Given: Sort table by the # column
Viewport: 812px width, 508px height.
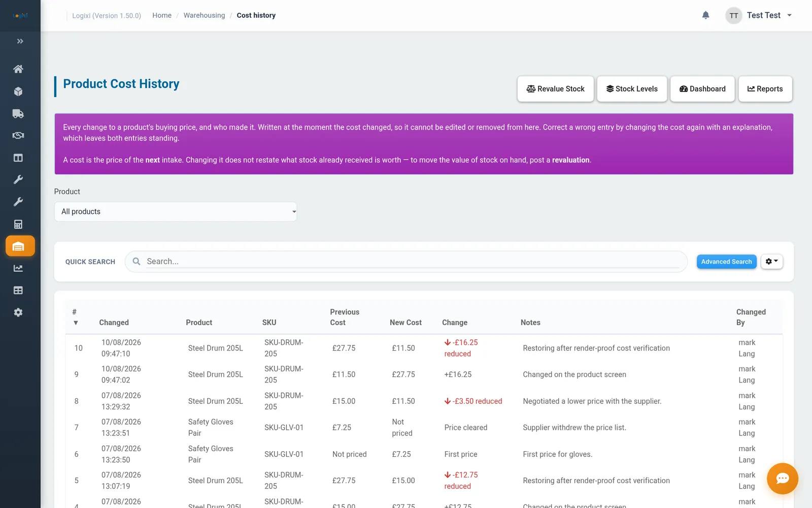Looking at the screenshot, I should pos(75,317).
